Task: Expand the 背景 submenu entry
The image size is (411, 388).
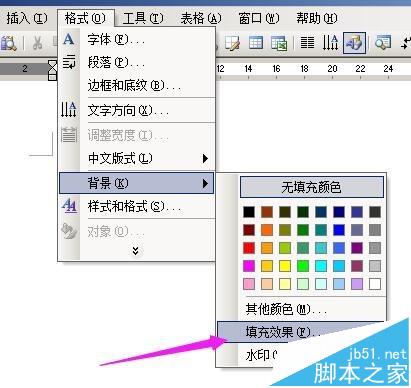Action: 137,183
